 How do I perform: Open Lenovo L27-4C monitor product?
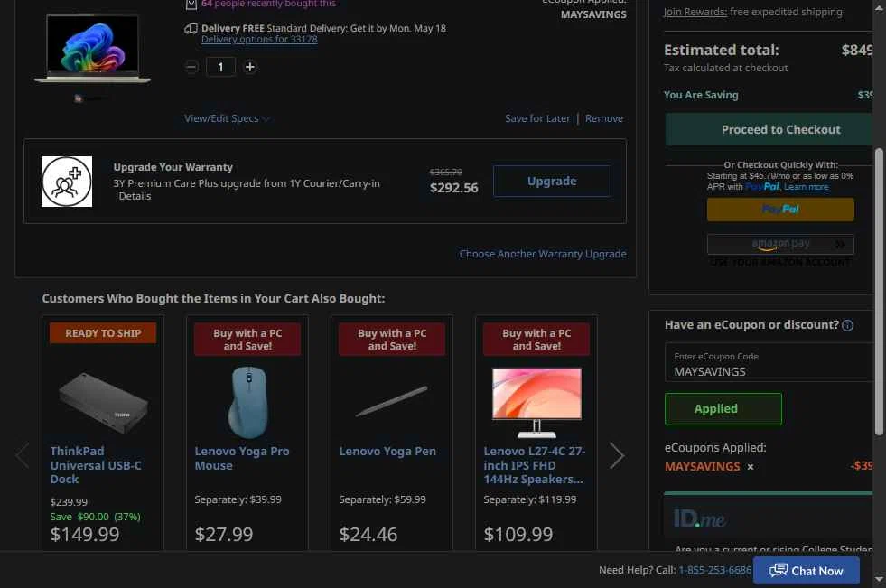534,465
